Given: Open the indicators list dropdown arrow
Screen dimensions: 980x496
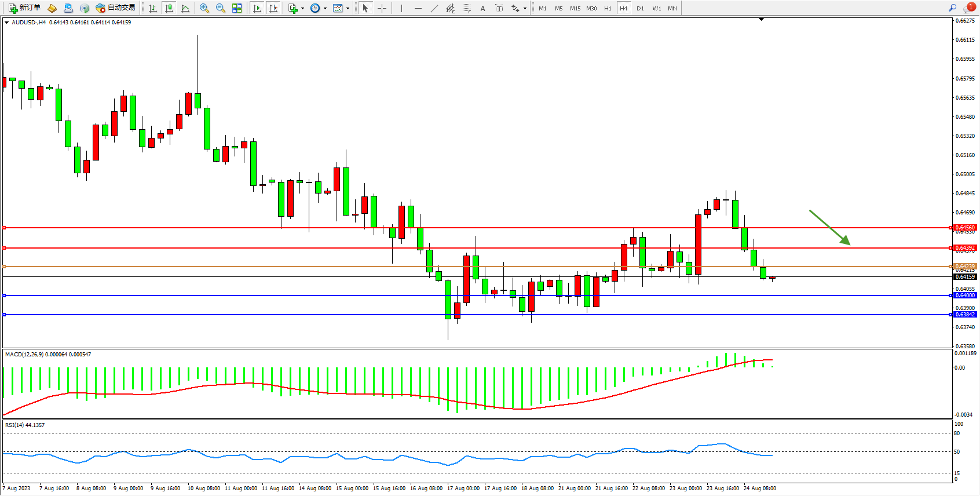Looking at the screenshot, I should click(302, 8).
